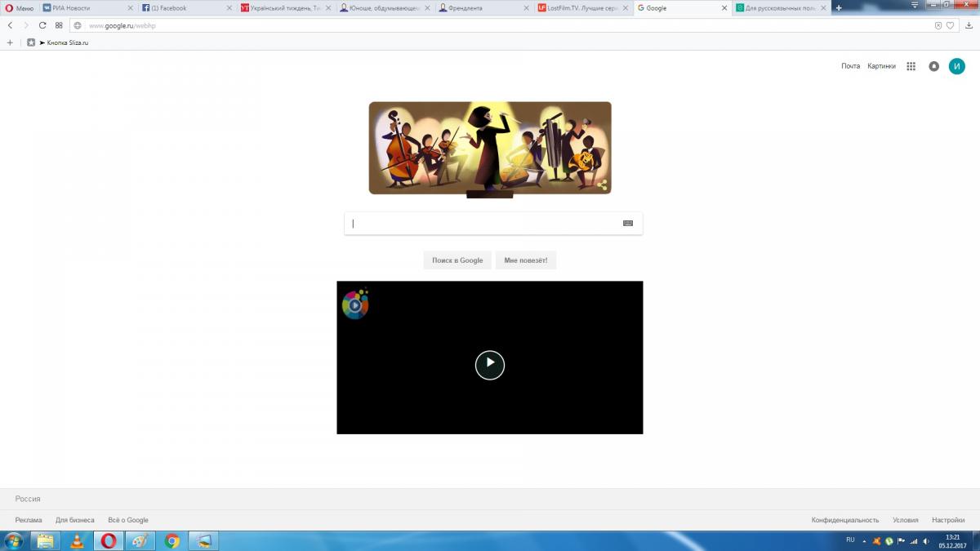Close the РИА Новости tab
The image size is (980, 551).
click(x=130, y=8)
